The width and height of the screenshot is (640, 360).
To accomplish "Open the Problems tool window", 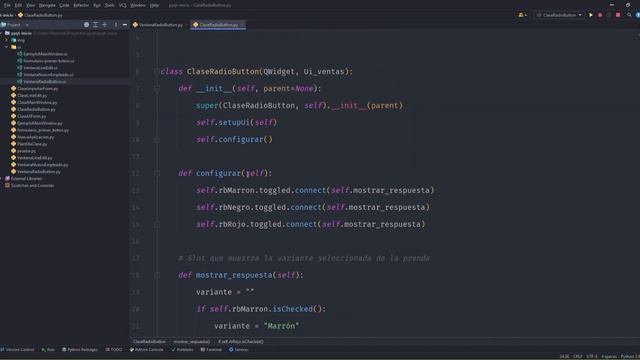I will tap(182, 350).
